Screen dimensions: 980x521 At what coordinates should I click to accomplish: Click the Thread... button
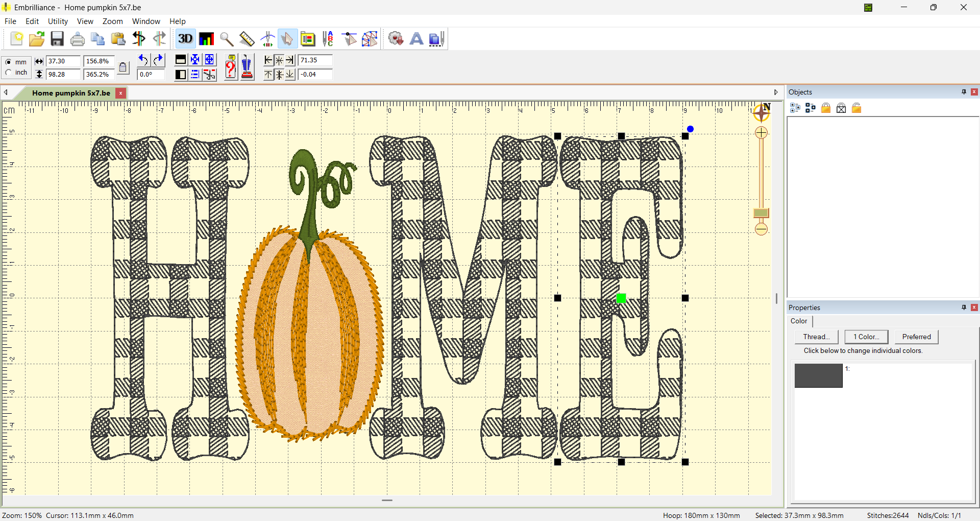coord(816,337)
